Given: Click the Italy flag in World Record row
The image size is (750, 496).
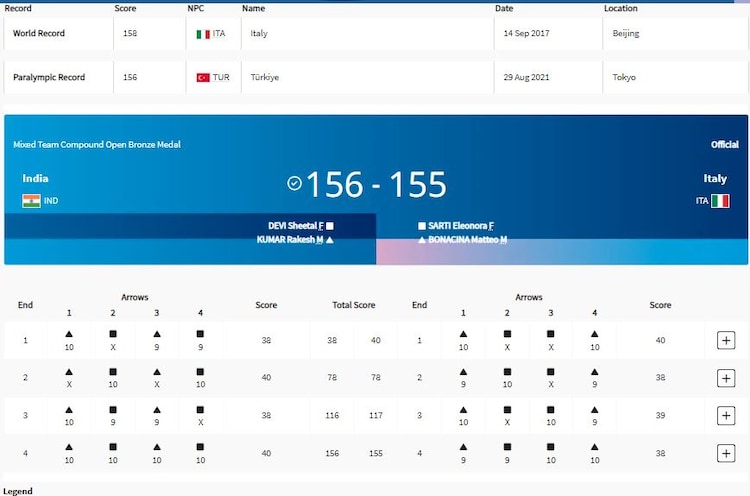Looking at the screenshot, I should pos(203,34).
